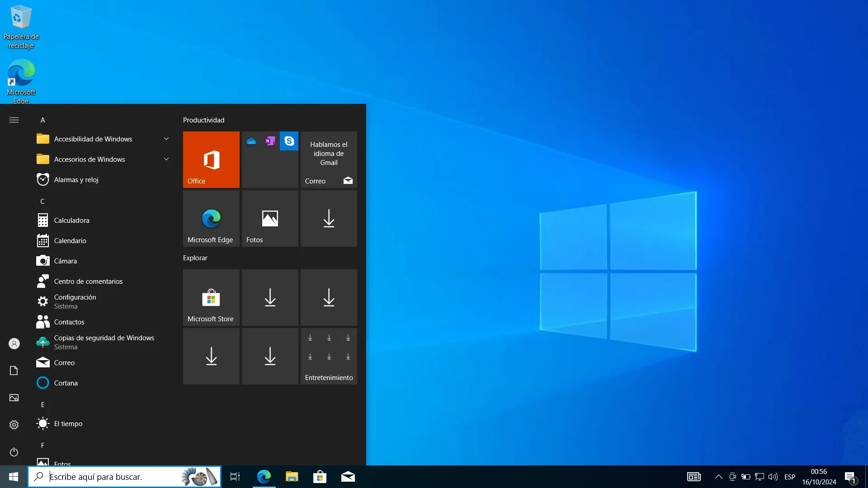
Task: Click the Windows Start button
Action: pos(14,477)
